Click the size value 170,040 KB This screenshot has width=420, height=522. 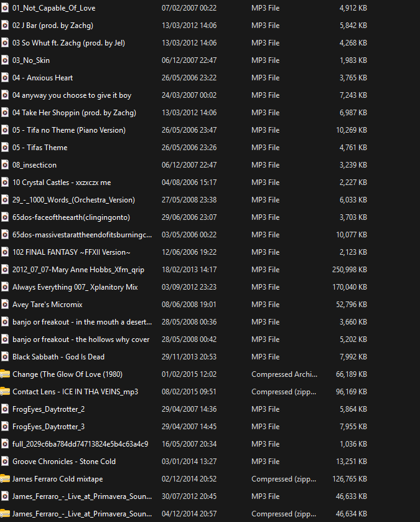[x=350, y=287]
